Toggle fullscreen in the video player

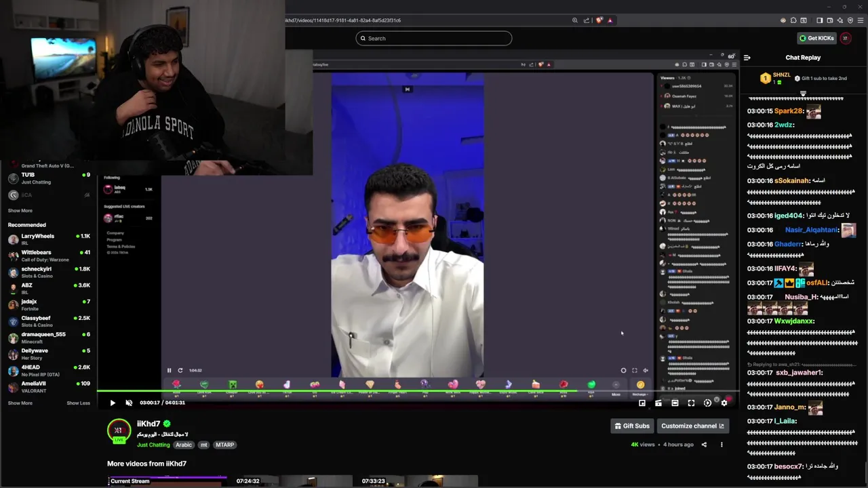(691, 403)
